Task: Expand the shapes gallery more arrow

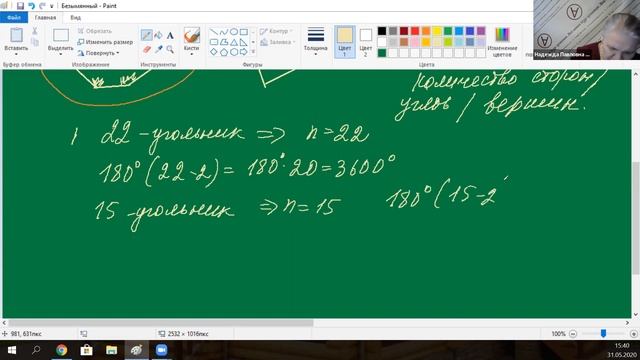Action: pos(253,52)
